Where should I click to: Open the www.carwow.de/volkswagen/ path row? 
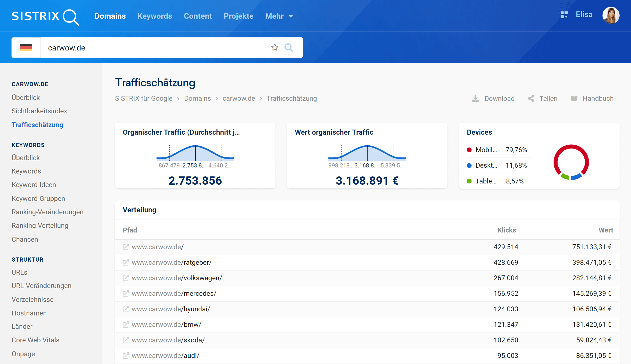177,278
